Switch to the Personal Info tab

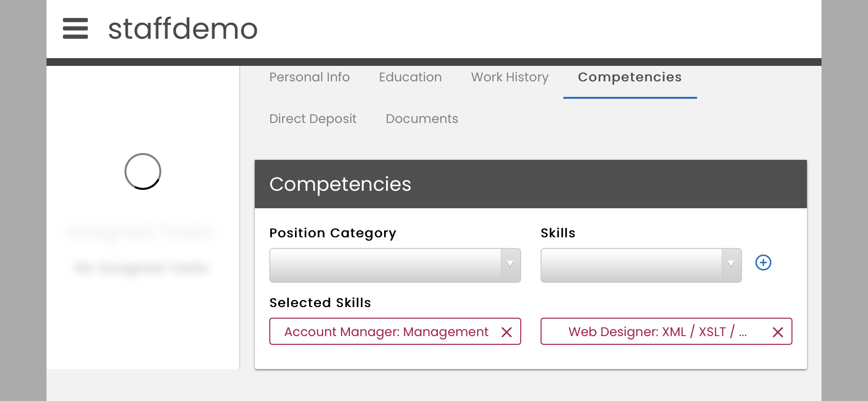coord(310,77)
